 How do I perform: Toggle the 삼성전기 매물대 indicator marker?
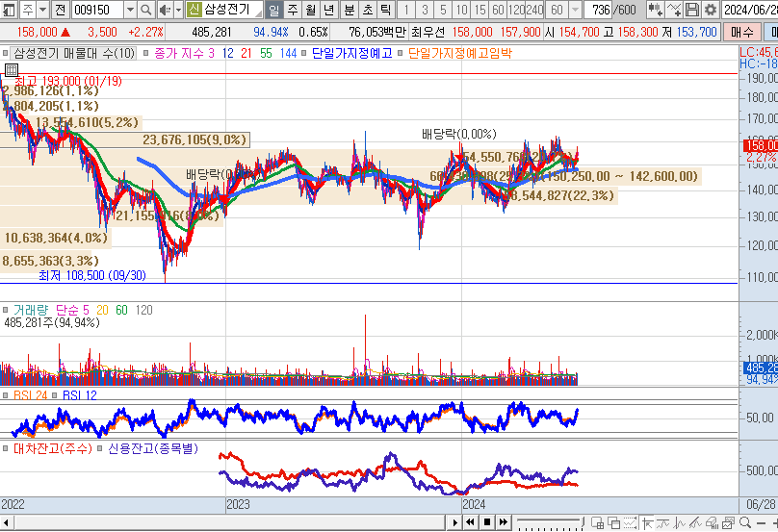coord(7,53)
